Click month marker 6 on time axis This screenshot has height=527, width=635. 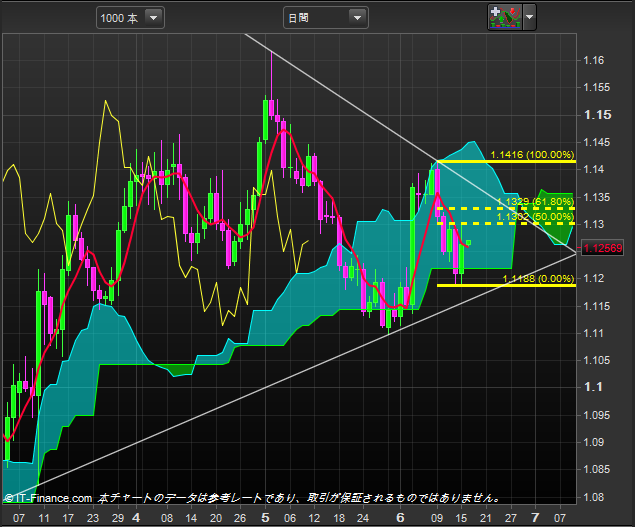tap(400, 517)
